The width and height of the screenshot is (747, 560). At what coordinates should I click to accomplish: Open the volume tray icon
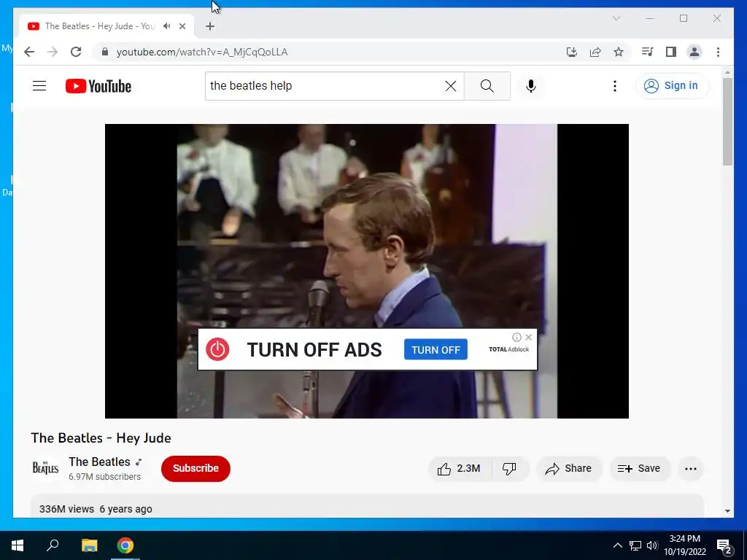pyautogui.click(x=652, y=545)
